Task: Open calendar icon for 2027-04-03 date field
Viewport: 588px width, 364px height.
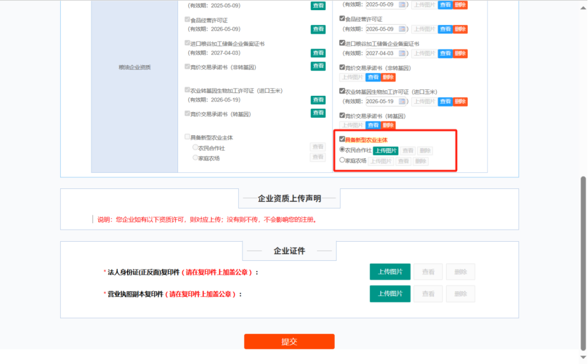Action: [x=402, y=53]
